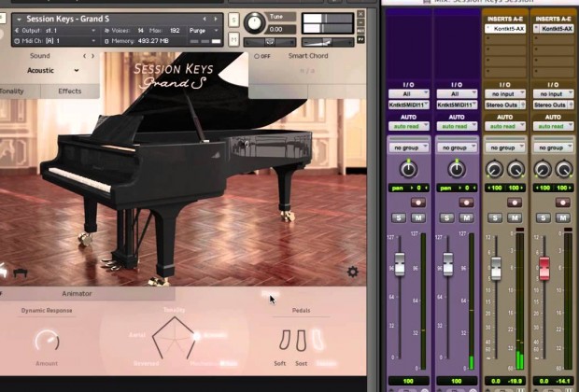
Task: Open KntktSMIDI11 output on second MIDI track
Action: 457,105
